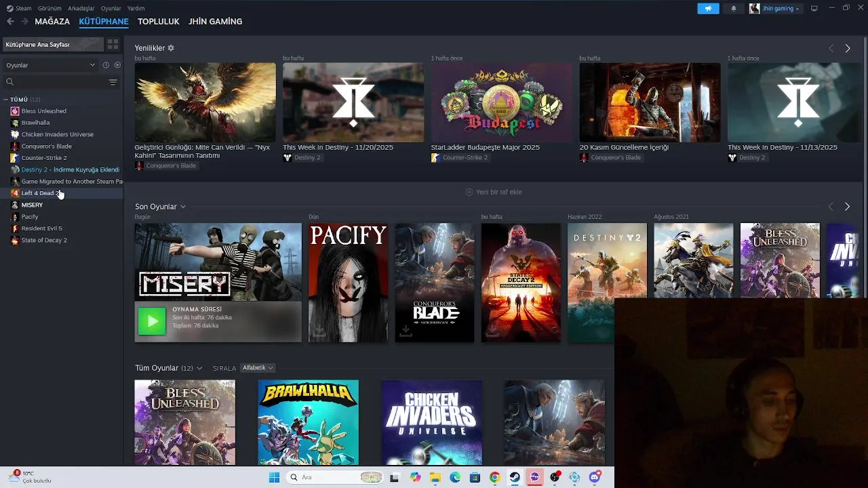The image size is (868, 488).
Task: Open Pacify cover in recent games
Action: (348, 283)
